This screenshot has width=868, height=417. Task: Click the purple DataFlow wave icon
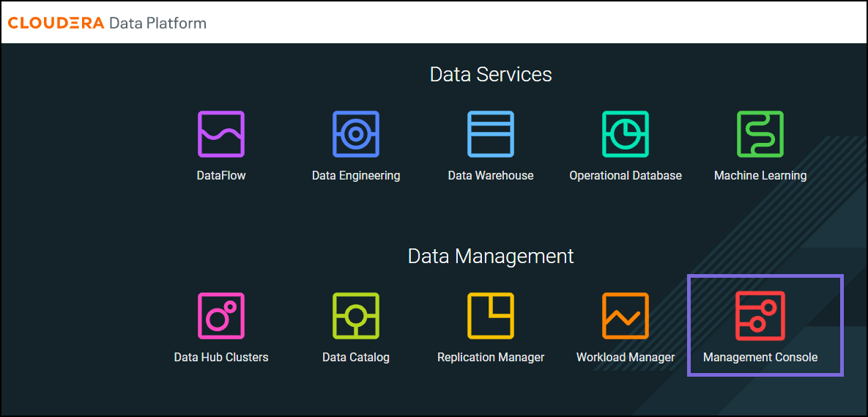[221, 134]
